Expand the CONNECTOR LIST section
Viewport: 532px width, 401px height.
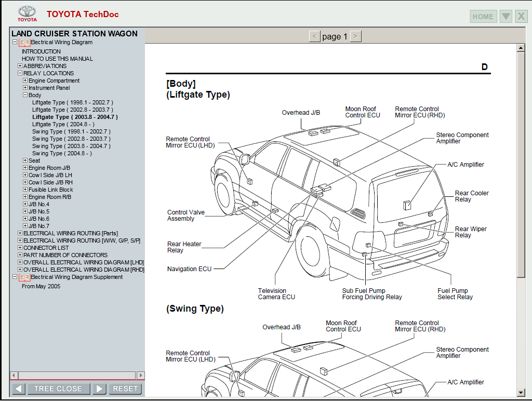click(x=20, y=248)
